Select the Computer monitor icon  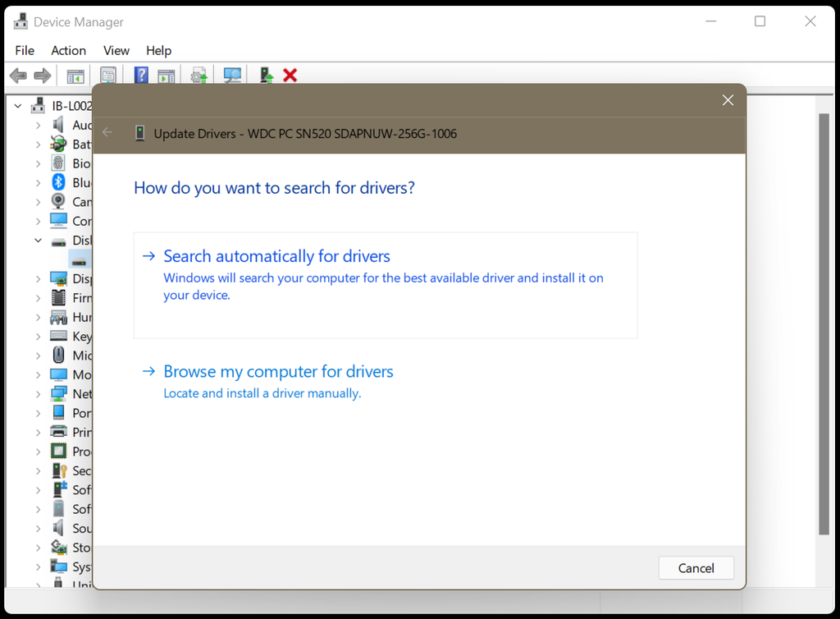pos(58,221)
